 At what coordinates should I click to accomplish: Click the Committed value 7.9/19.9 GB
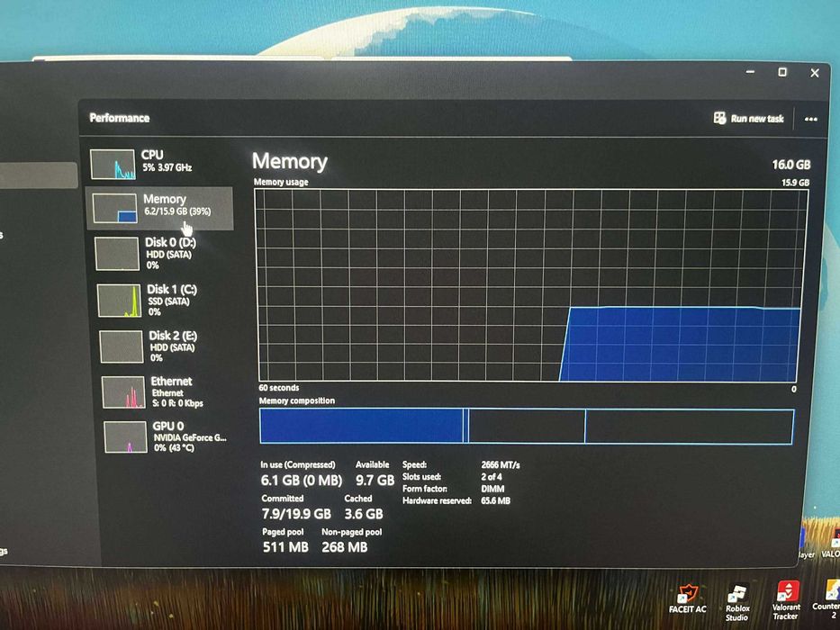pyautogui.click(x=296, y=514)
